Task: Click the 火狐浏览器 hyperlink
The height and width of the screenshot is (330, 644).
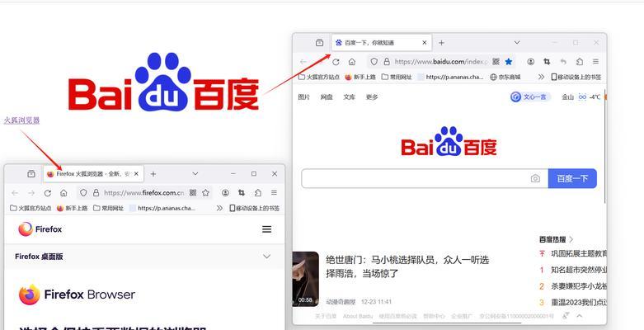Action: (21, 120)
